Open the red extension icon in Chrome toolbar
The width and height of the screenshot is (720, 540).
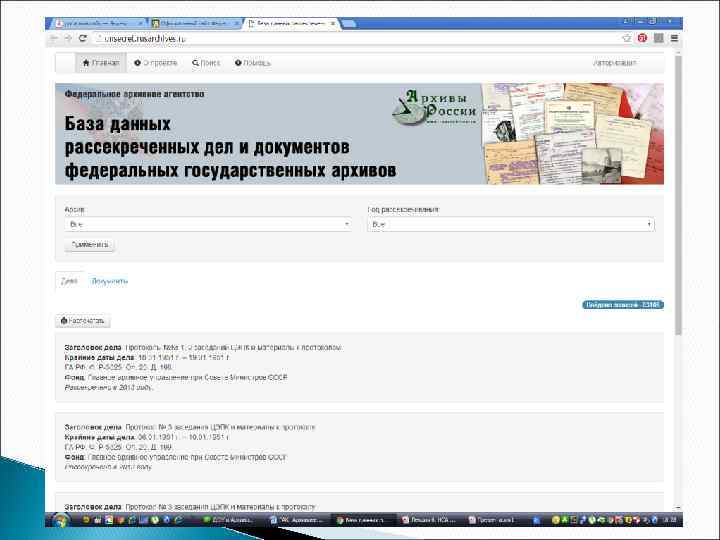[x=642, y=38]
